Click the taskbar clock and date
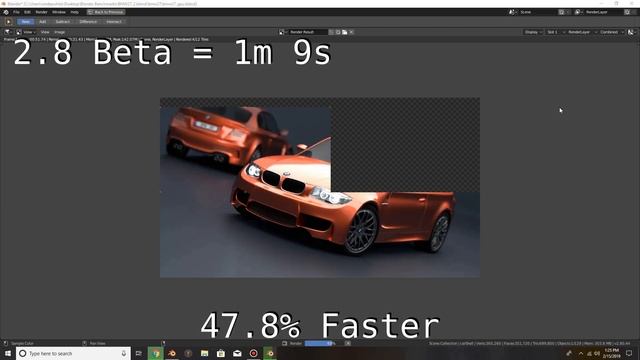This screenshot has height=360, width=640. pyautogui.click(x=611, y=353)
